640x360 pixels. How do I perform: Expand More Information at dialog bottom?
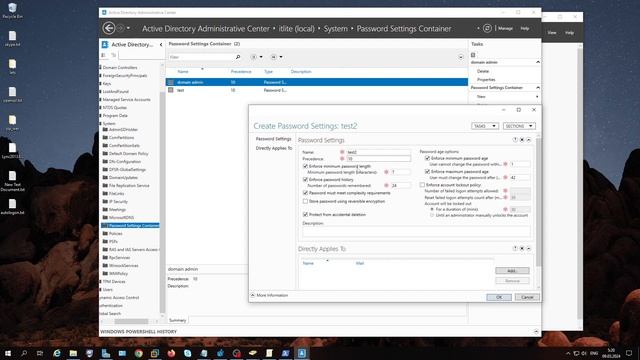(253, 295)
